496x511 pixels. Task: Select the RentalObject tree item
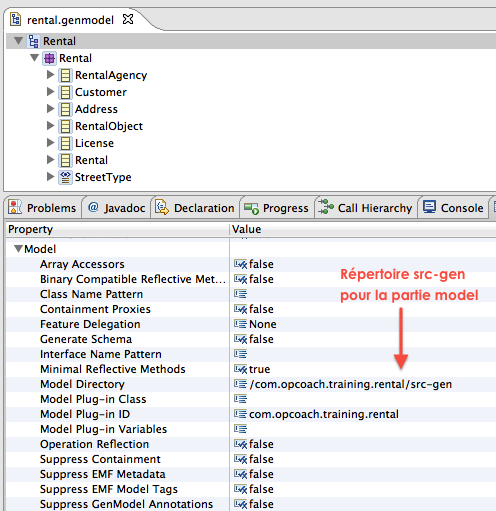[109, 126]
